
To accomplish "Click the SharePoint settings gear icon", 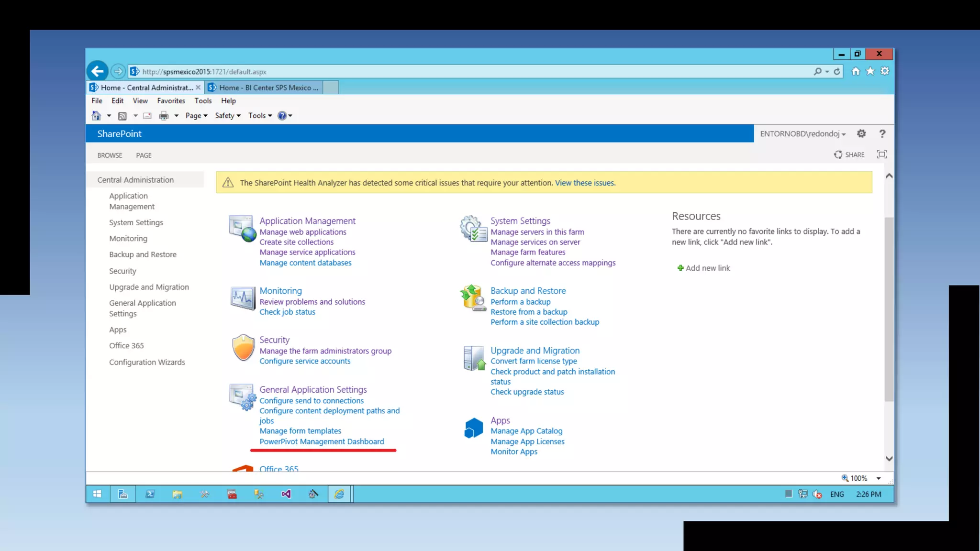I will [861, 133].
